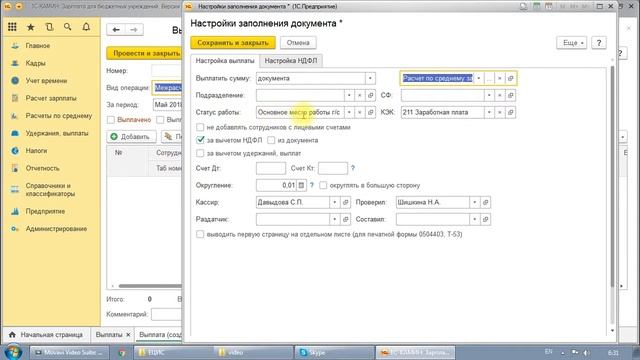Expand the Выплатить сумму dropdown

point(370,78)
